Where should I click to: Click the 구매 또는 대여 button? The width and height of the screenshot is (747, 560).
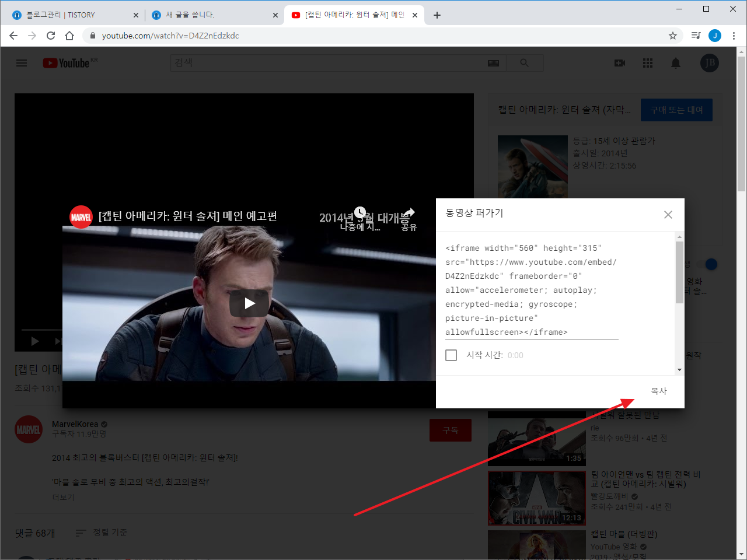coord(676,110)
